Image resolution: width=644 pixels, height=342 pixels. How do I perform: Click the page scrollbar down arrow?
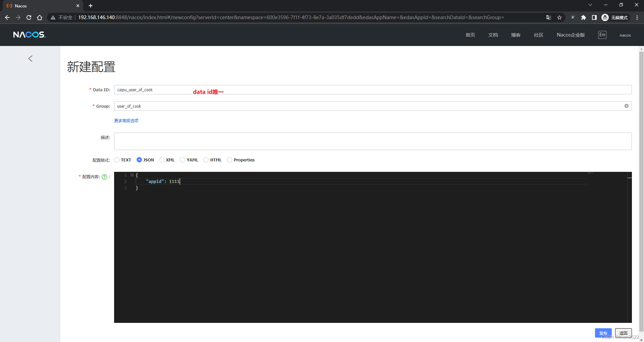[x=641, y=340]
